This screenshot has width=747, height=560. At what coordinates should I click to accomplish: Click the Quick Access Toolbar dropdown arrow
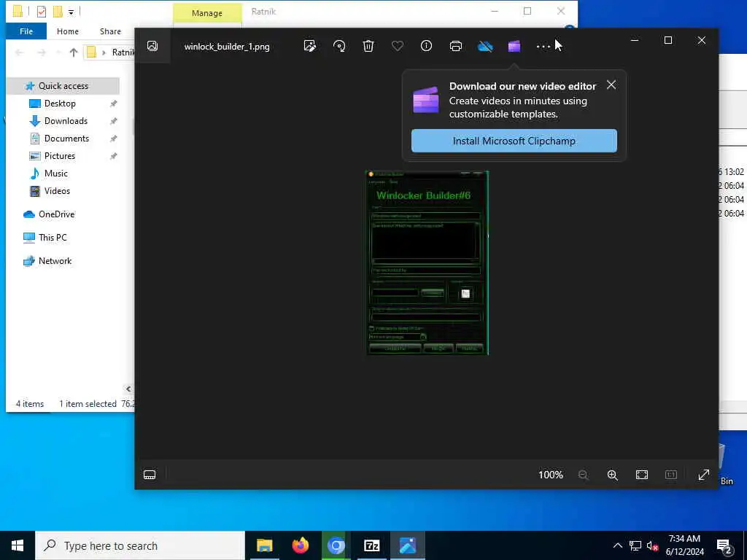(71, 12)
